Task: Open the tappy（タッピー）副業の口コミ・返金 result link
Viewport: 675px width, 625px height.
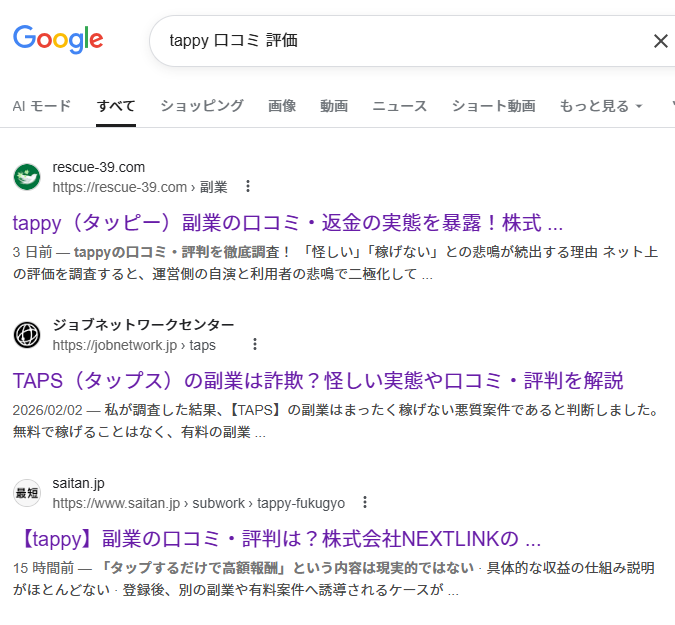Action: (288, 223)
